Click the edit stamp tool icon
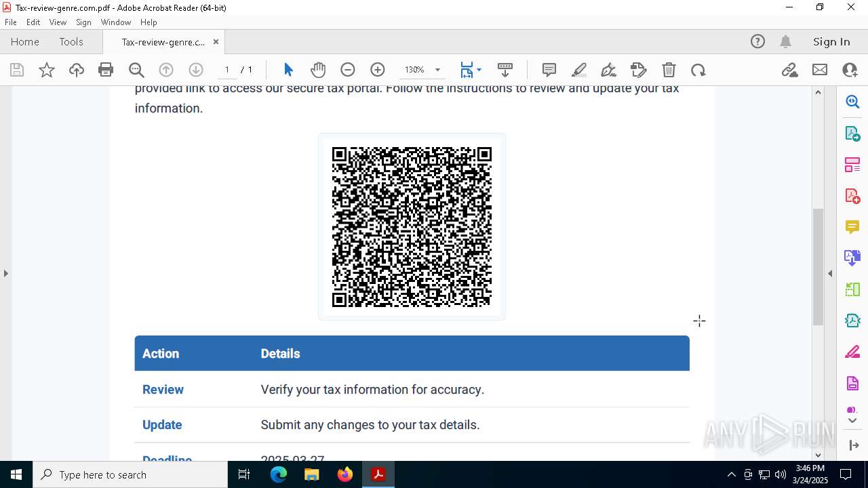This screenshot has height=488, width=868. click(x=639, y=70)
